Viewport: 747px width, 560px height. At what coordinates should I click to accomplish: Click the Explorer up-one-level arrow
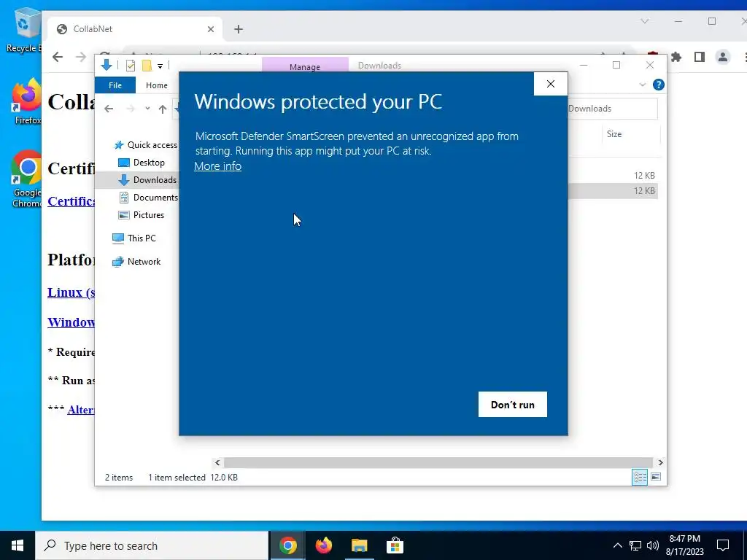tap(163, 109)
